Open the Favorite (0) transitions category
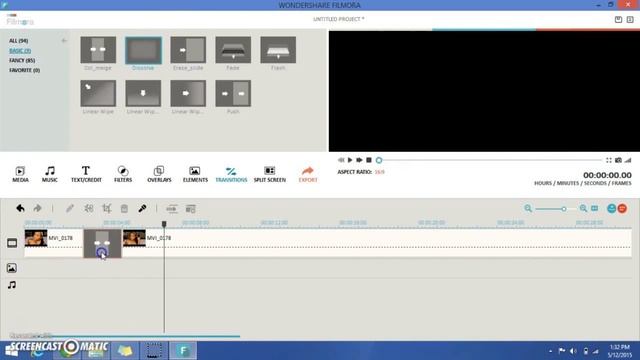Screen dimensions: 640x360 pyautogui.click(x=24, y=70)
